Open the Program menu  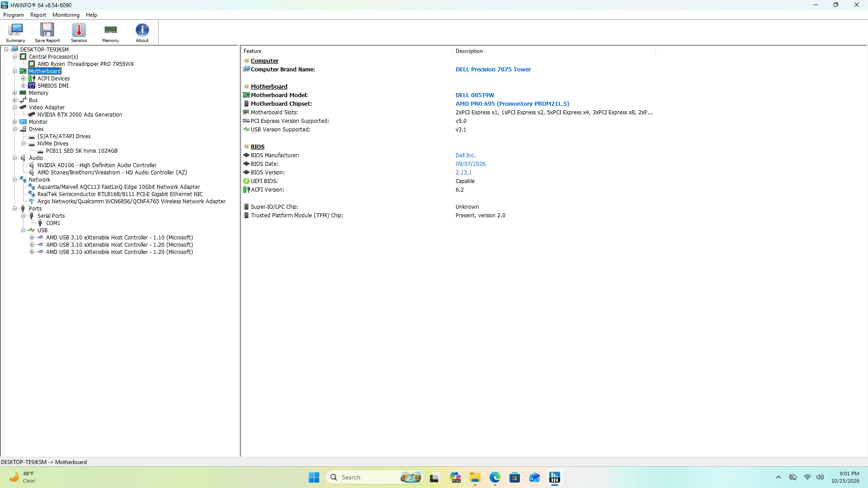pyautogui.click(x=14, y=15)
